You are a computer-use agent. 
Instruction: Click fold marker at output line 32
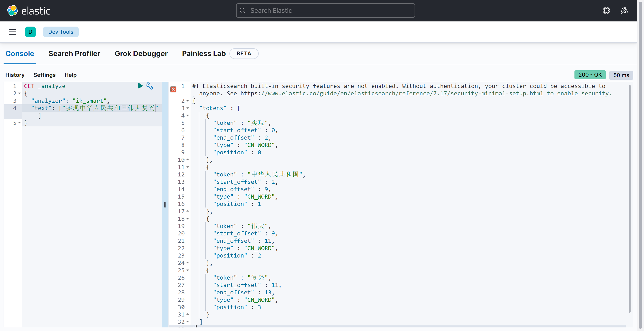tap(188, 322)
